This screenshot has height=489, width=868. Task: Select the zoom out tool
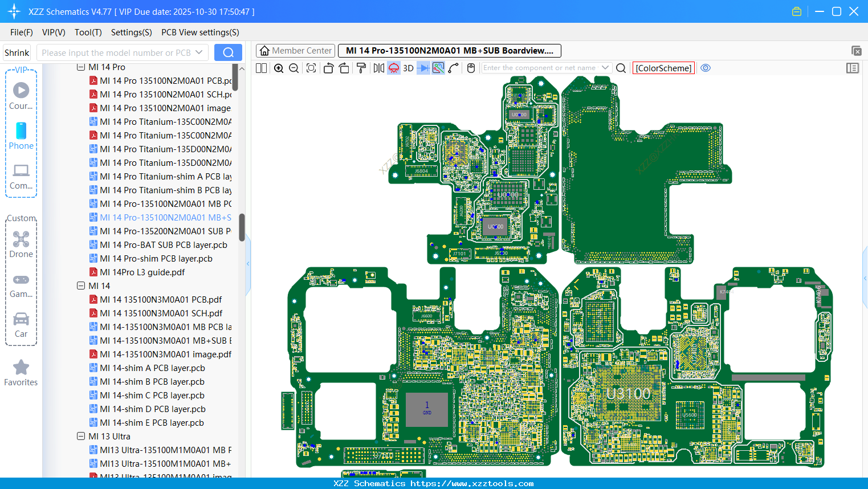293,68
